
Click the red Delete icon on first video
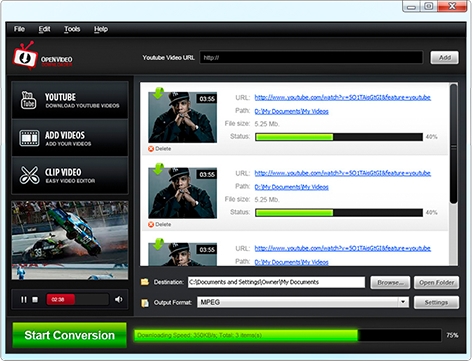[x=151, y=149]
